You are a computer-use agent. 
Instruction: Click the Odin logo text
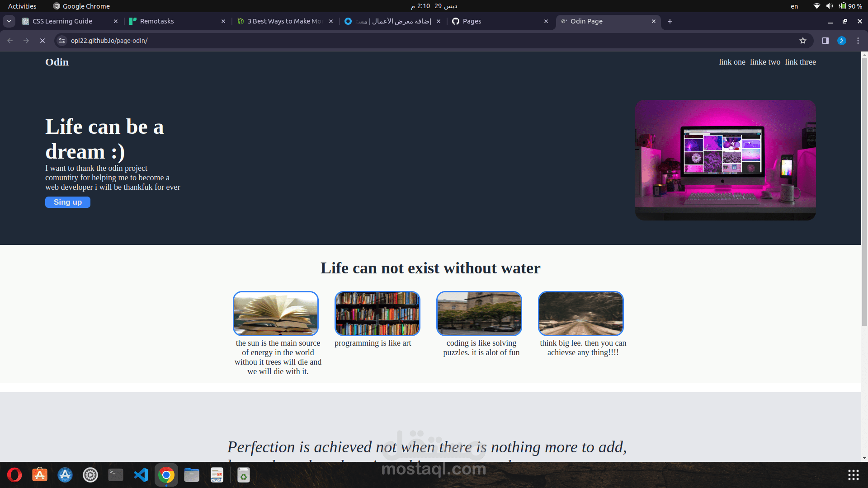(x=57, y=62)
